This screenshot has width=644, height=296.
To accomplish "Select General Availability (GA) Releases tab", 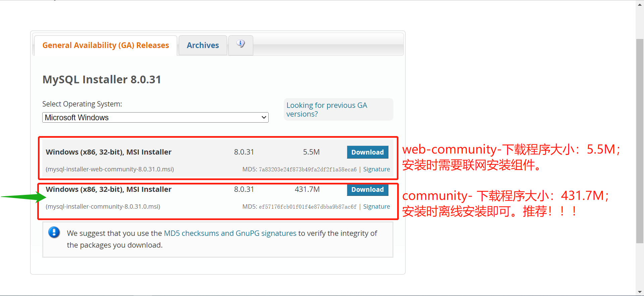I will (106, 45).
